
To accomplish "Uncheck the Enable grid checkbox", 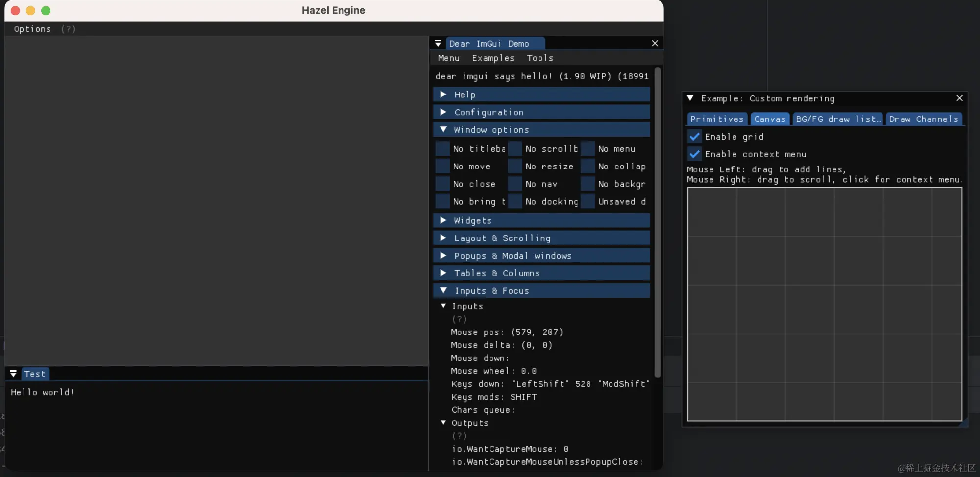I will 694,136.
